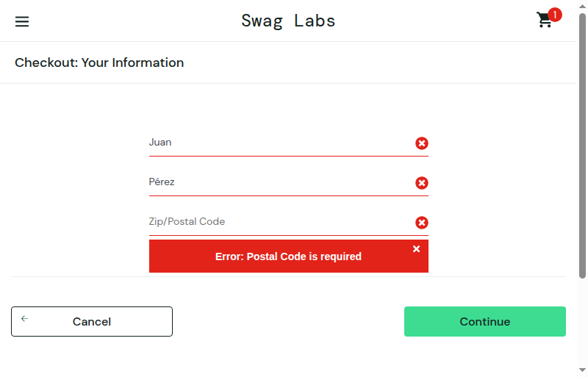Dismiss the Postal Code error message

[416, 249]
